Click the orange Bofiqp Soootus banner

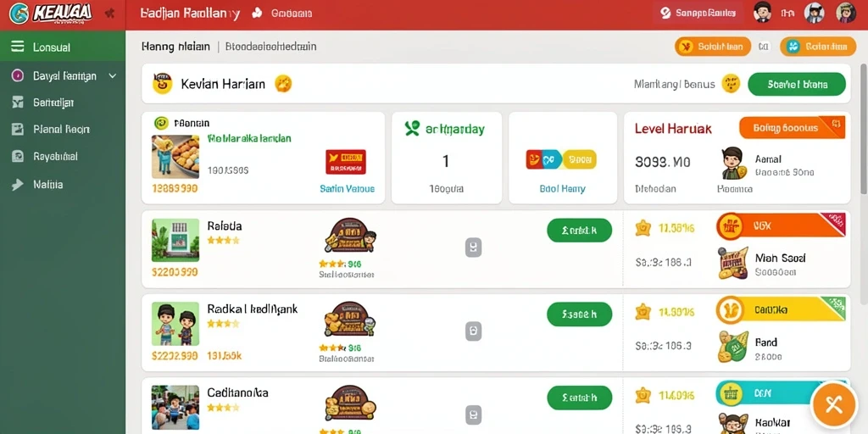pos(792,128)
